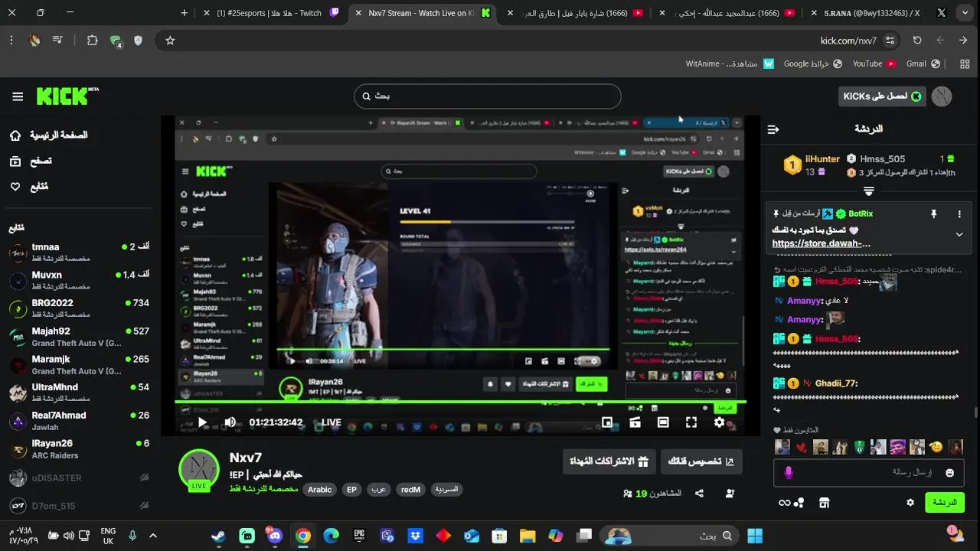Open BRG2022 channel in followed list

(79, 308)
